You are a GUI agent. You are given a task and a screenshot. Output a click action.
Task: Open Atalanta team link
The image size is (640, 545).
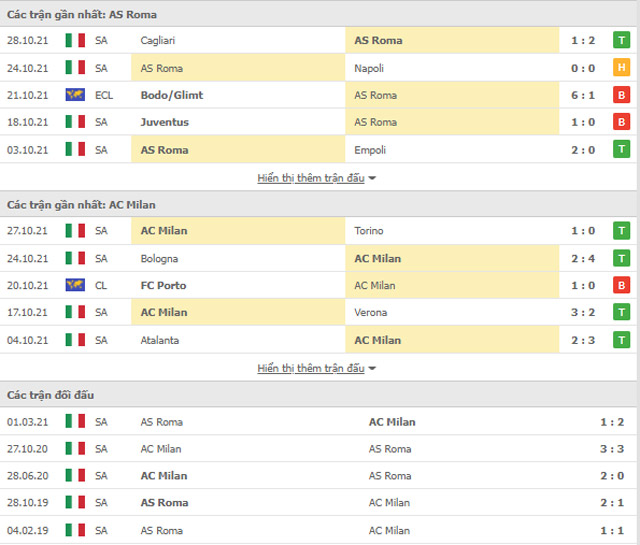(161, 340)
